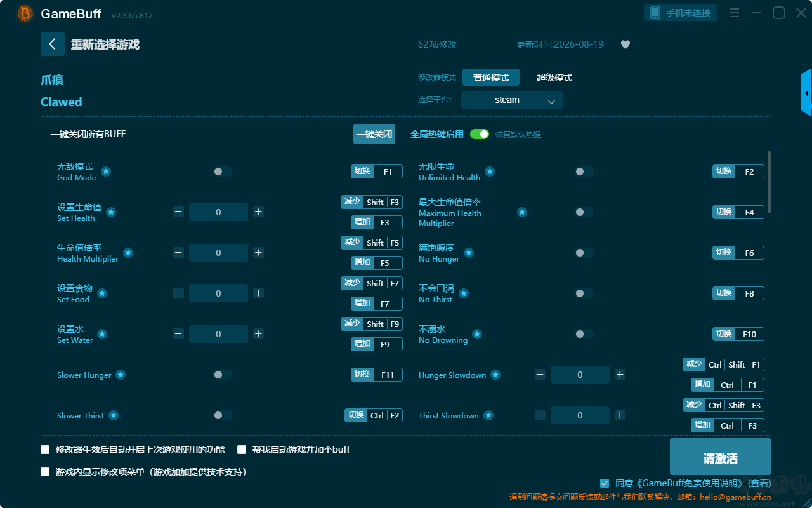The width and height of the screenshot is (812, 508).
Task: Click the star icon beside Set Food
Action: 102,293
